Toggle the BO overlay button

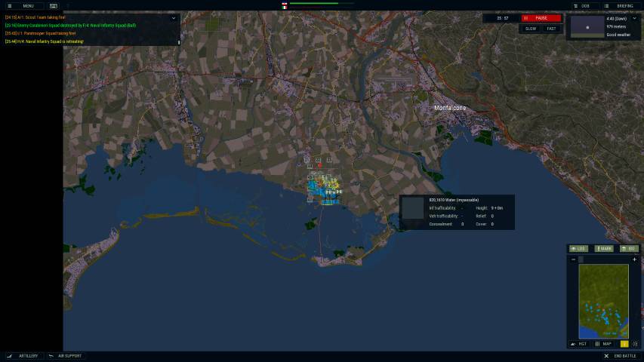pyautogui.click(x=628, y=248)
